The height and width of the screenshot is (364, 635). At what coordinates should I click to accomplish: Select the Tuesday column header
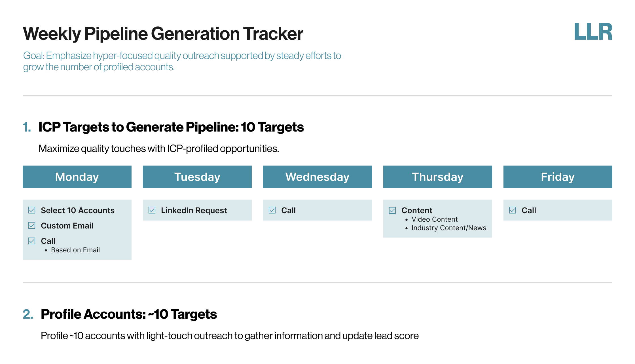click(197, 177)
